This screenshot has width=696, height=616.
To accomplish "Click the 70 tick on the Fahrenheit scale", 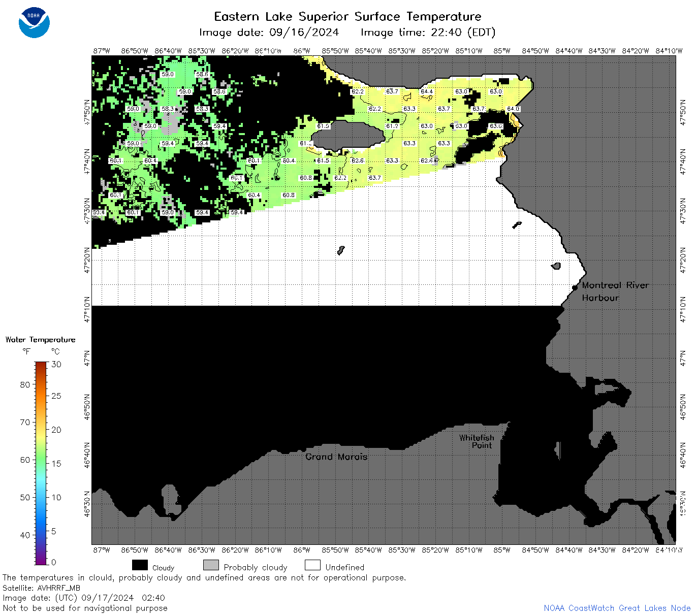I will (x=25, y=422).
